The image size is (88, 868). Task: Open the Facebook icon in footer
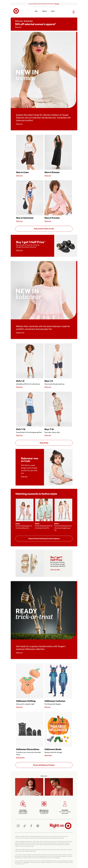point(31,825)
